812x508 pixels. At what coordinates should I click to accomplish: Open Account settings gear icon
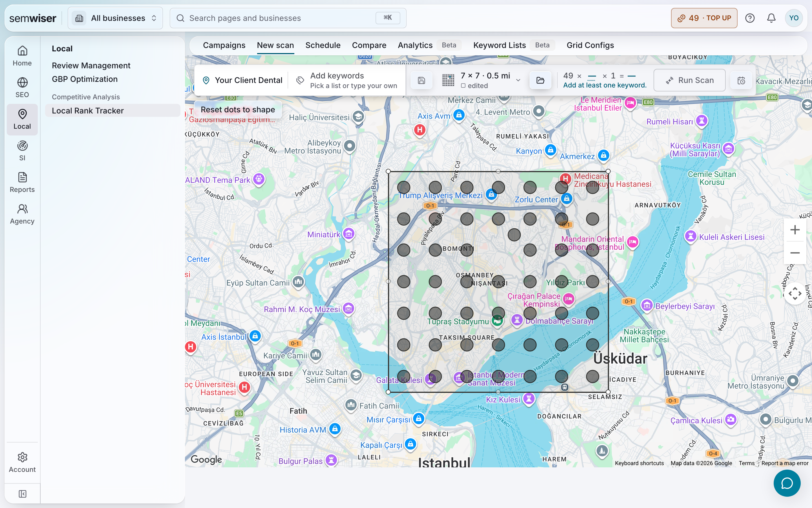pos(22,462)
